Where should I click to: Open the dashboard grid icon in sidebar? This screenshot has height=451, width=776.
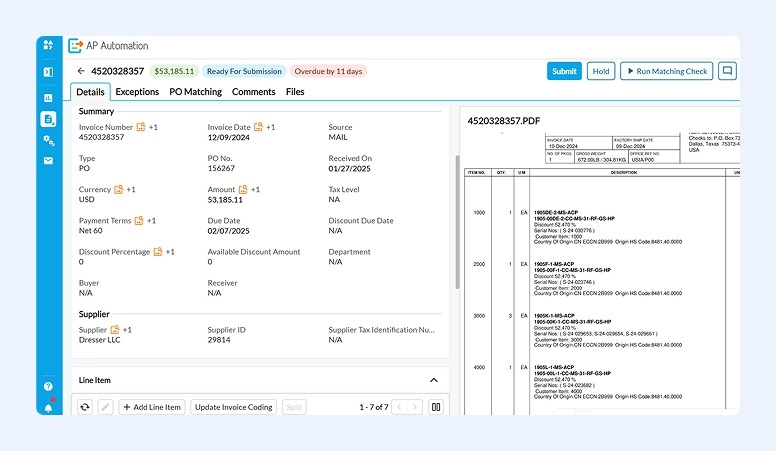click(48, 45)
